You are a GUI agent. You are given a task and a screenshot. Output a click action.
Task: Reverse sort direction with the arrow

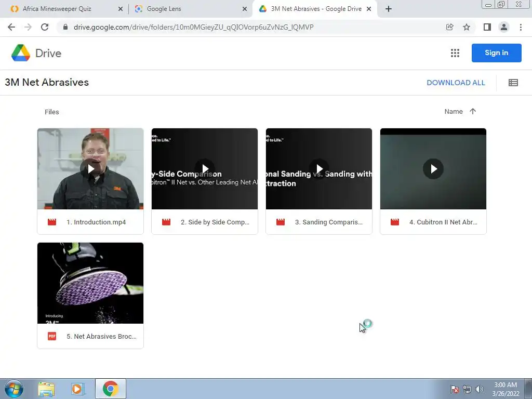click(473, 111)
